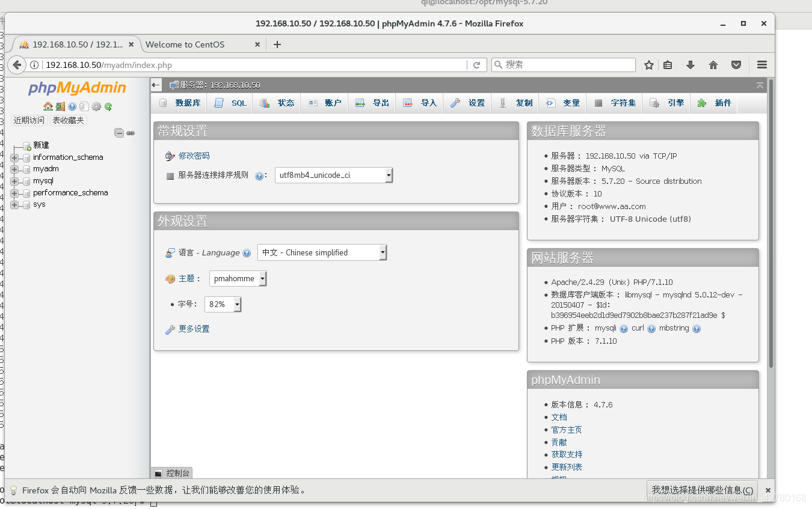
Task: Open Firefox hamburger menu
Action: (762, 65)
